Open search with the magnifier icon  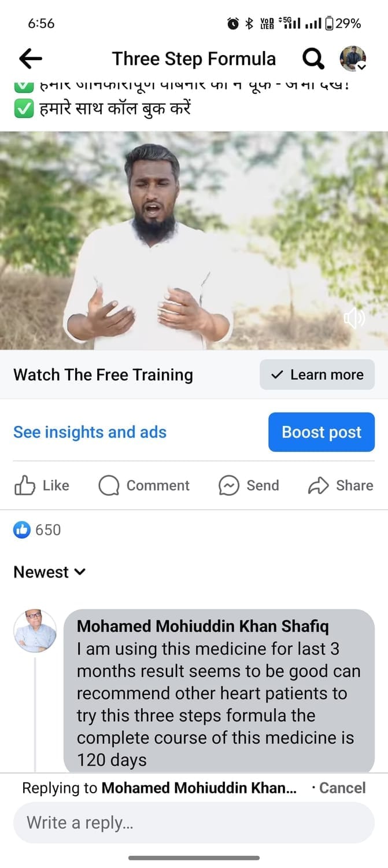tap(313, 58)
